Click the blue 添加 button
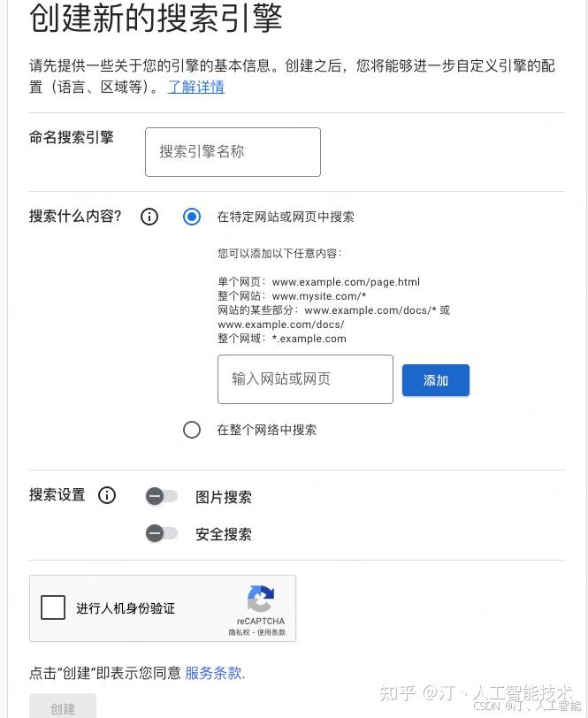The image size is (588, 718). pyautogui.click(x=435, y=379)
